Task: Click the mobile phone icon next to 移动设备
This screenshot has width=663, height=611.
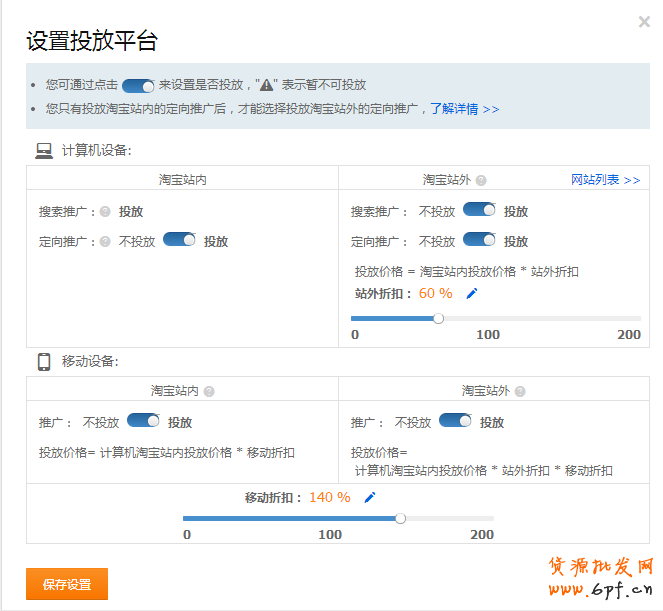Action: [44, 361]
